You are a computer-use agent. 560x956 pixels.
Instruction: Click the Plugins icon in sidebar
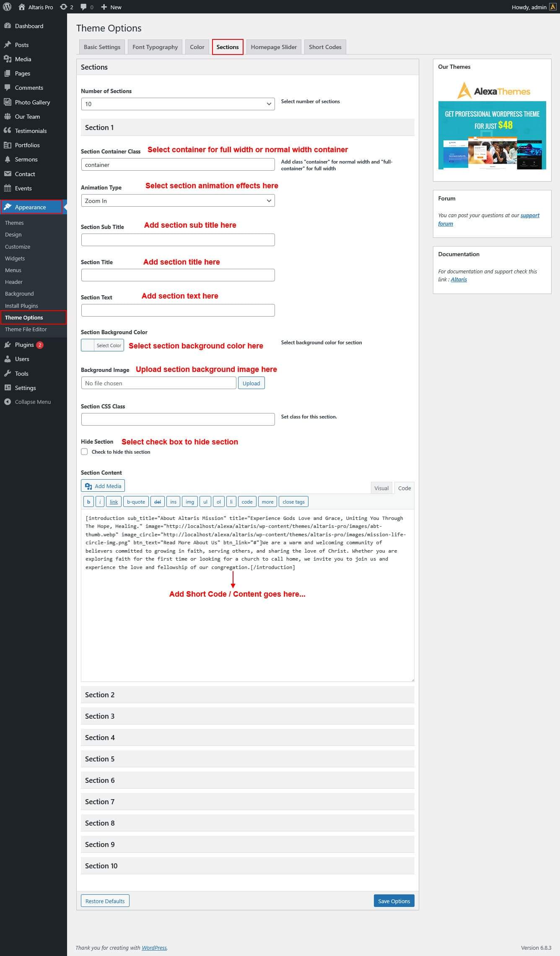(x=7, y=345)
